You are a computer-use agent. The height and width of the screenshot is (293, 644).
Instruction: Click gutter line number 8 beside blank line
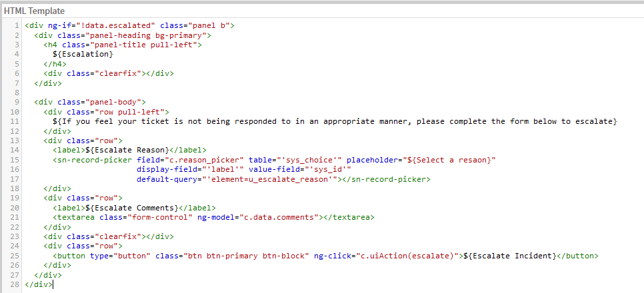click(x=17, y=93)
